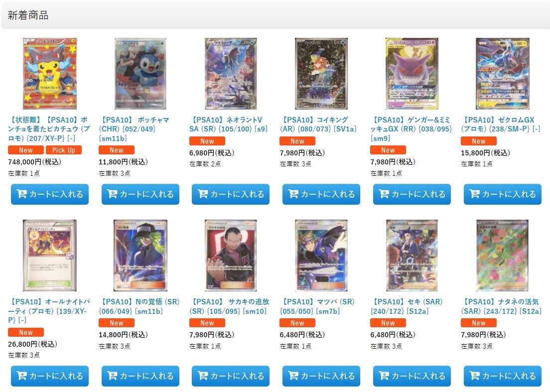Click cart icon for Nの覚悟 SR card

pos(112,376)
